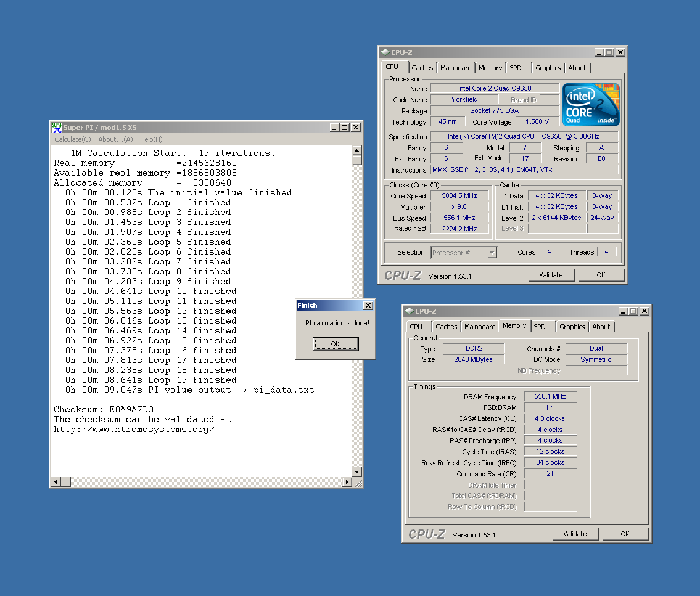Click the memory Type value 'DDR2'
This screenshot has width=700, height=596.
[474, 348]
